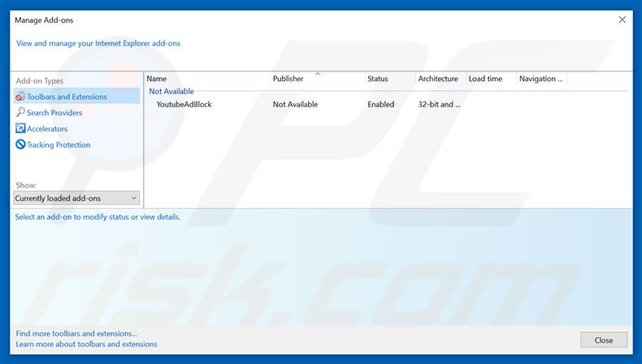Image resolution: width=642 pixels, height=364 pixels.
Task: Open the Currently loaded add-ons dropdown
Action: point(76,198)
